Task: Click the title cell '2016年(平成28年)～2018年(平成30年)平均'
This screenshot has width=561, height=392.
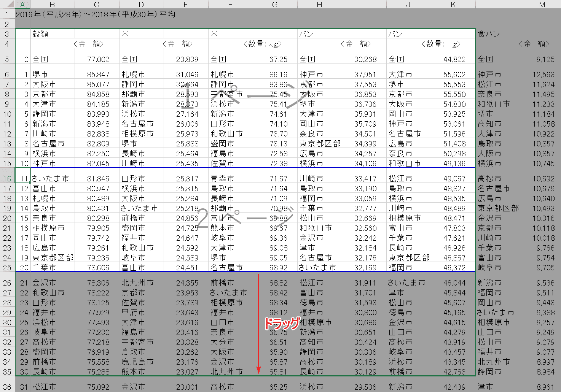Action: click(96, 14)
